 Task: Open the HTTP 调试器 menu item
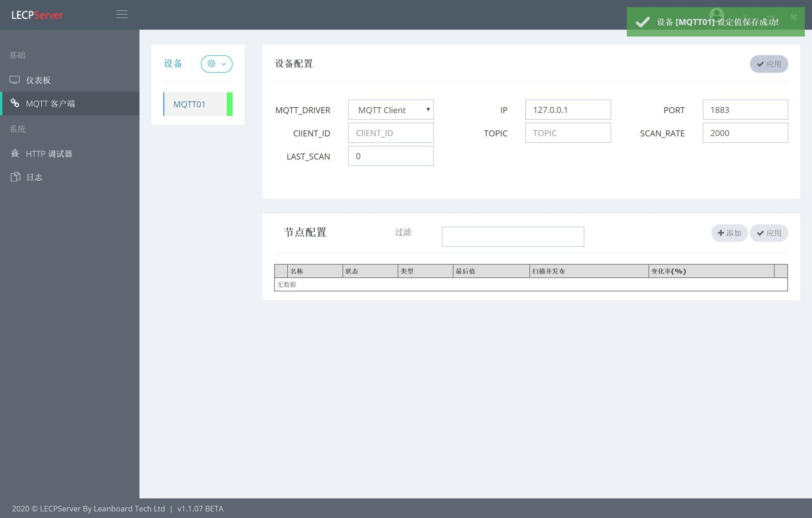(70, 154)
